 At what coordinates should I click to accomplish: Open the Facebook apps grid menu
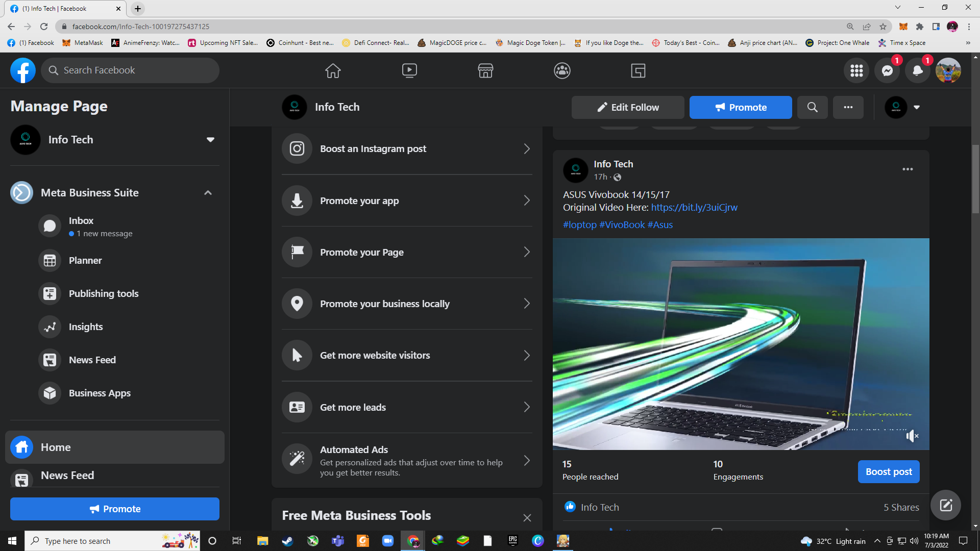click(856, 71)
